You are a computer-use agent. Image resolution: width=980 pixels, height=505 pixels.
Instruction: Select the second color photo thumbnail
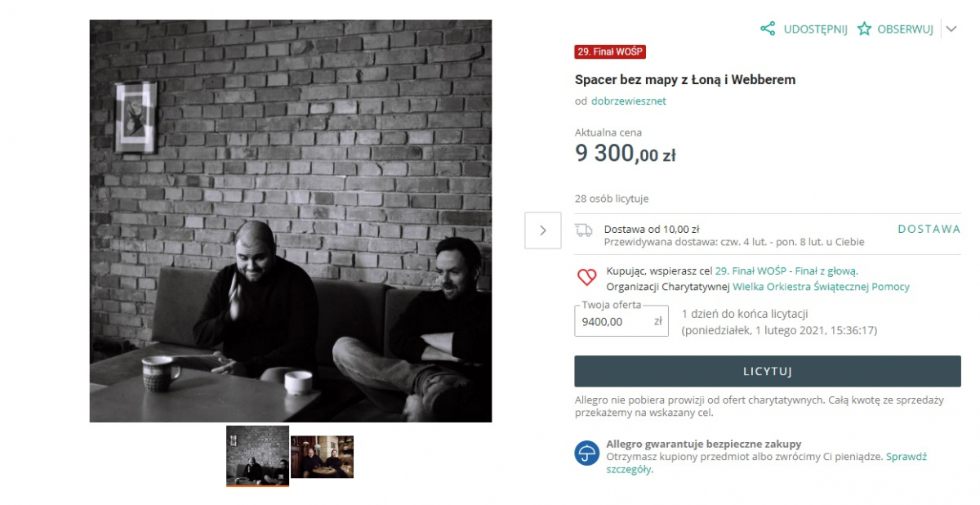click(322, 457)
